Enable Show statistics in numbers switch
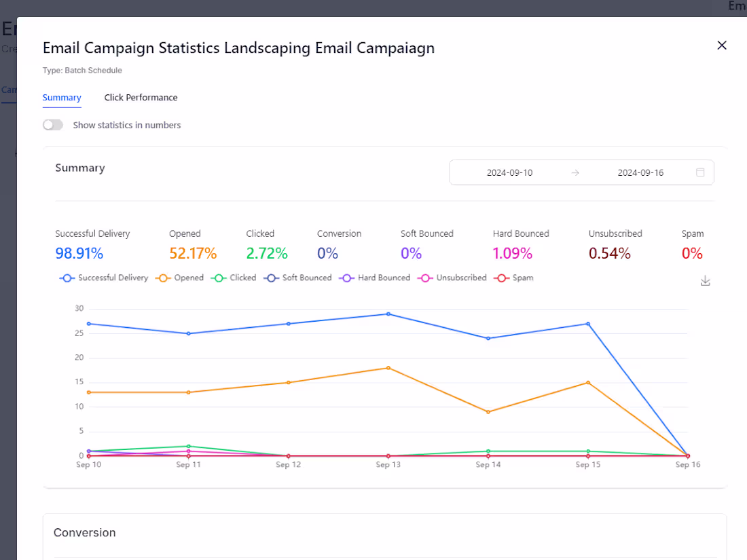 pyautogui.click(x=53, y=125)
